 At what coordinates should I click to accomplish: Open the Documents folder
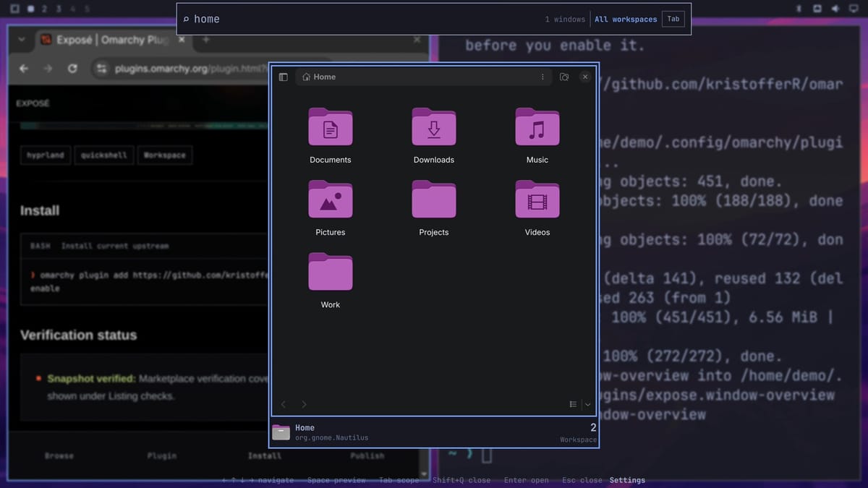(x=331, y=135)
